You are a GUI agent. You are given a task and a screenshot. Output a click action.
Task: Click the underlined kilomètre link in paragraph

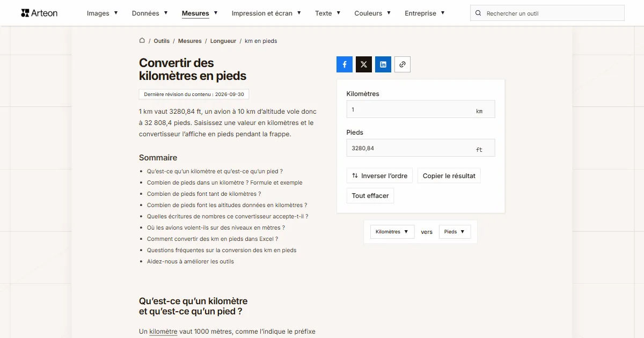[163, 332]
